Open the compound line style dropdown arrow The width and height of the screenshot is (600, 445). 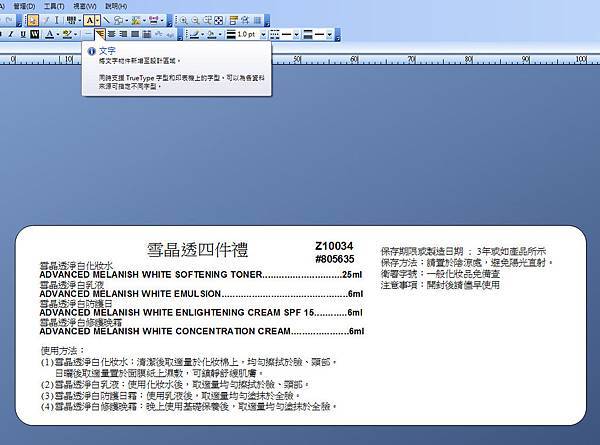pyautogui.click(x=329, y=34)
